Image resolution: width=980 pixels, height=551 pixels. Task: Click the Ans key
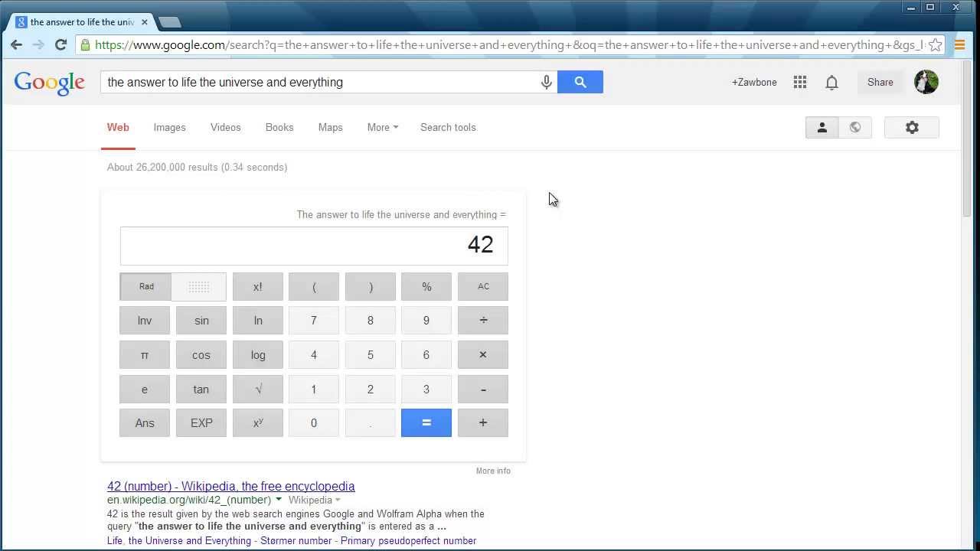145,423
